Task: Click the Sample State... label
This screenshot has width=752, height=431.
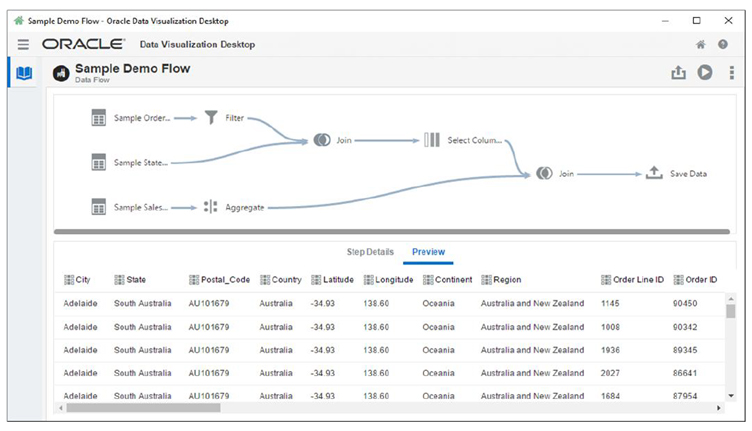Action: 141,163
